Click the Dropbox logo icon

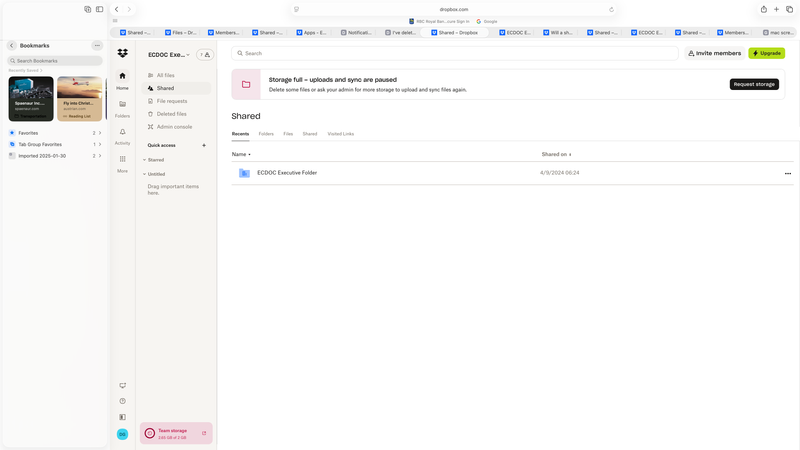(122, 53)
